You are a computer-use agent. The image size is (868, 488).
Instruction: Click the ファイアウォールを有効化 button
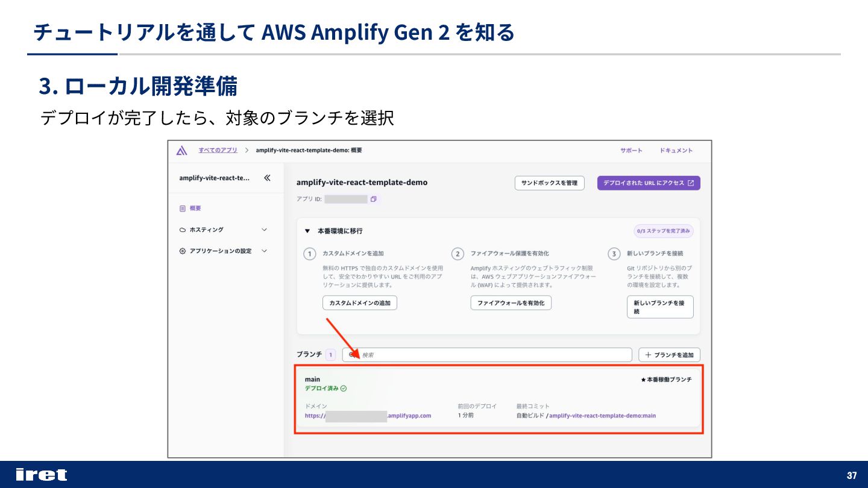pyautogui.click(x=511, y=303)
